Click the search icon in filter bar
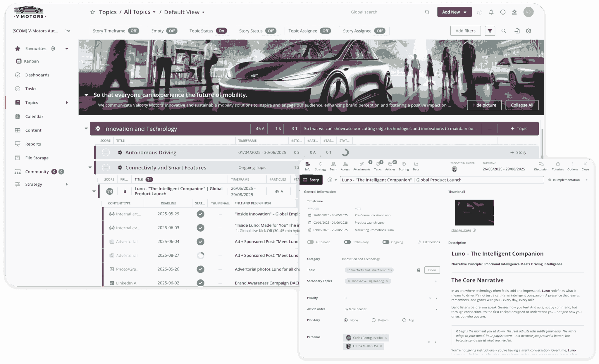 point(504,31)
